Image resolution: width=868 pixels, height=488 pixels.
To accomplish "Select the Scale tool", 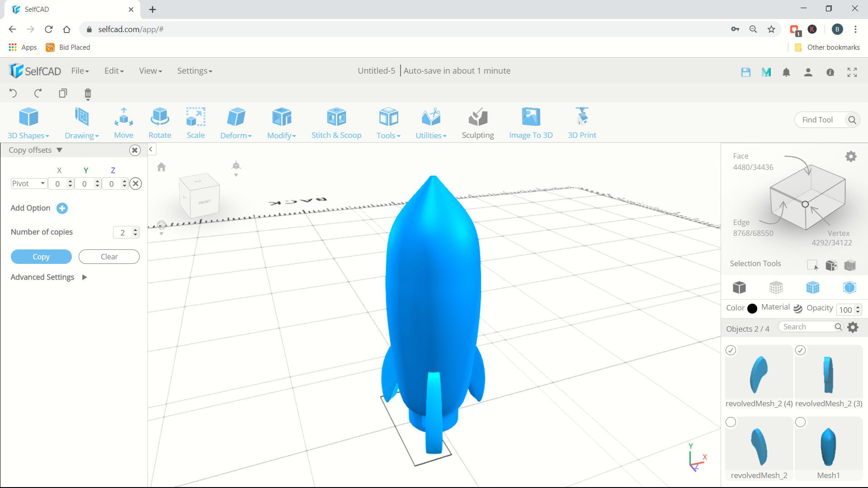I will [196, 122].
